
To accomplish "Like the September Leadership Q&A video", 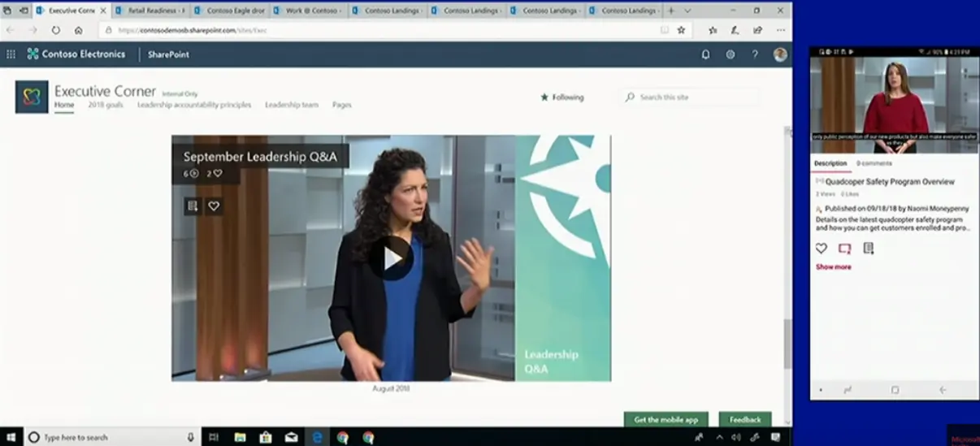I will pyautogui.click(x=214, y=206).
